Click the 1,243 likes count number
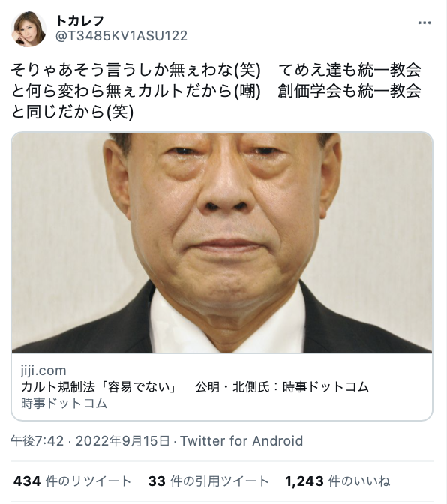 pyautogui.click(x=304, y=481)
